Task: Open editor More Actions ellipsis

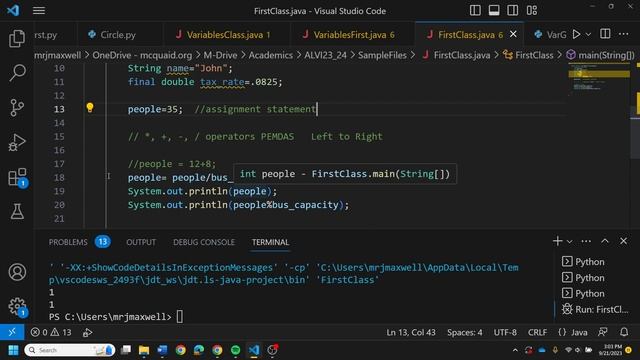Action: click(623, 34)
